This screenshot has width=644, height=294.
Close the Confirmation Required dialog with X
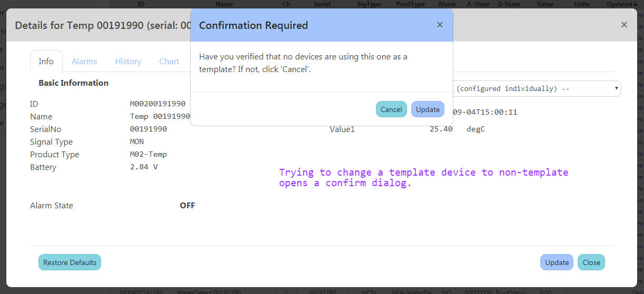click(x=440, y=25)
